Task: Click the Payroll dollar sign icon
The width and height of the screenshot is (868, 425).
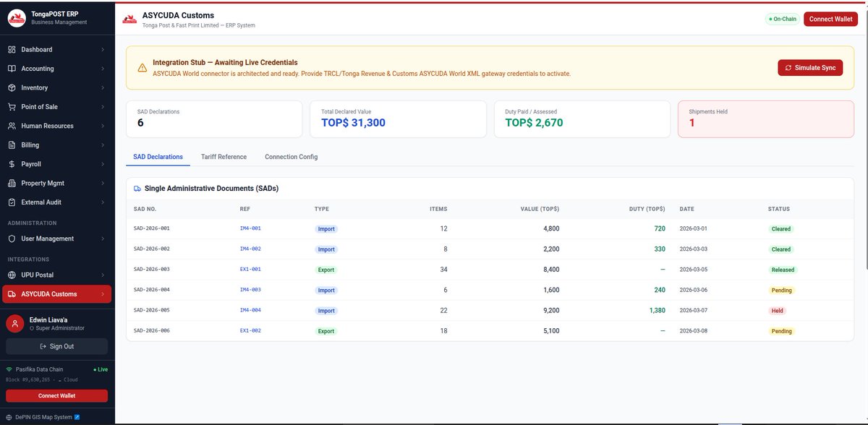Action: coord(12,164)
